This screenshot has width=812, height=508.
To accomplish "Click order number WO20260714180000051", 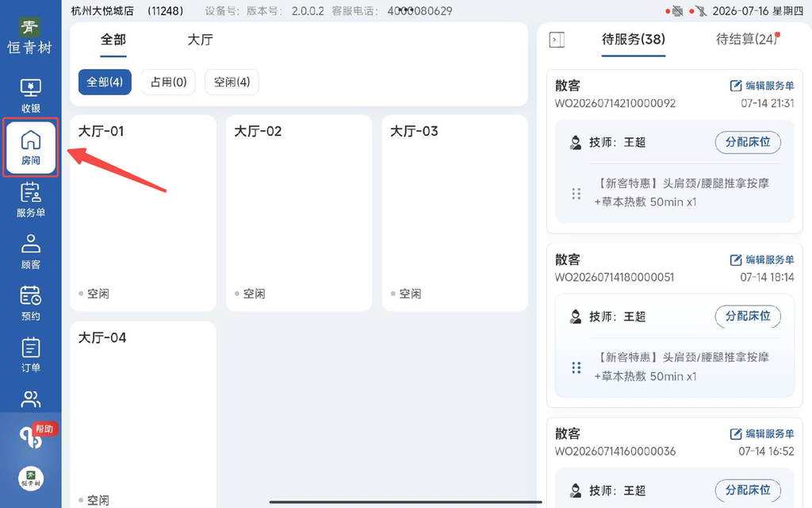I will tap(615, 277).
